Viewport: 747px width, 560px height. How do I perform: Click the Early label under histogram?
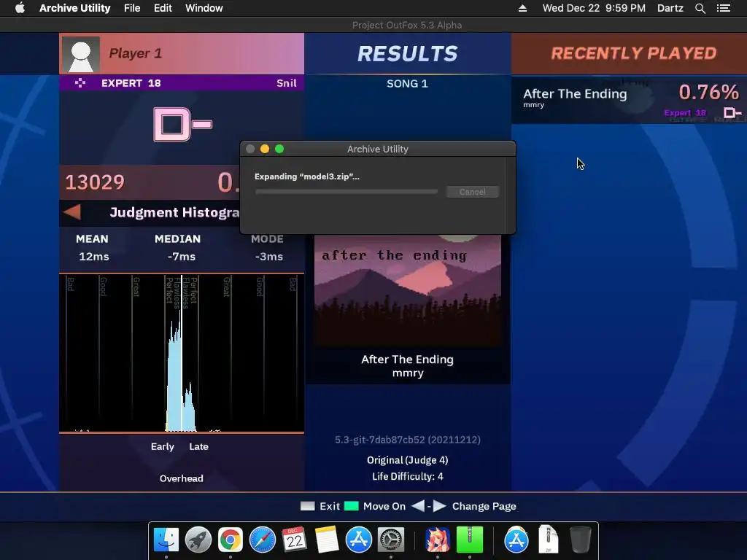click(x=163, y=447)
